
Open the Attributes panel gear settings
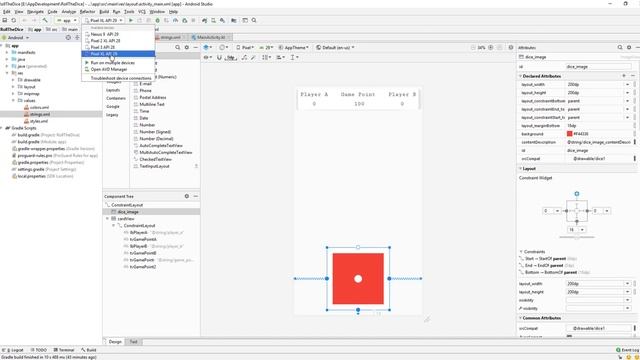pos(629,48)
